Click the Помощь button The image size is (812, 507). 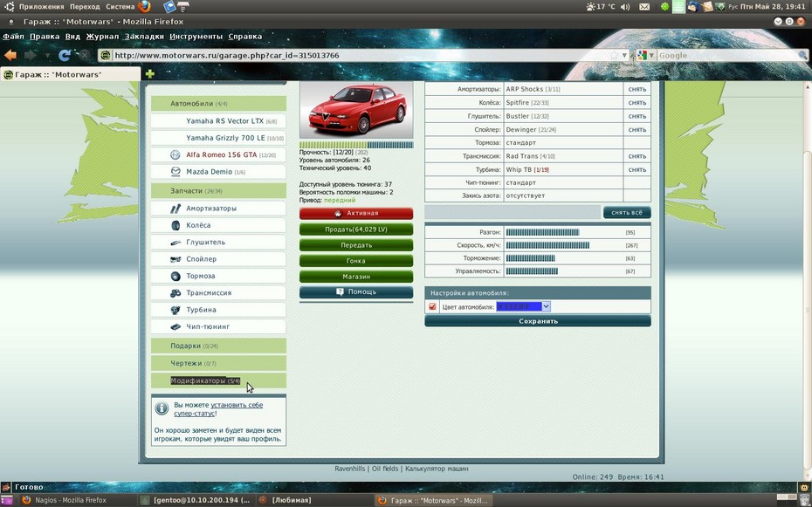[x=356, y=292]
